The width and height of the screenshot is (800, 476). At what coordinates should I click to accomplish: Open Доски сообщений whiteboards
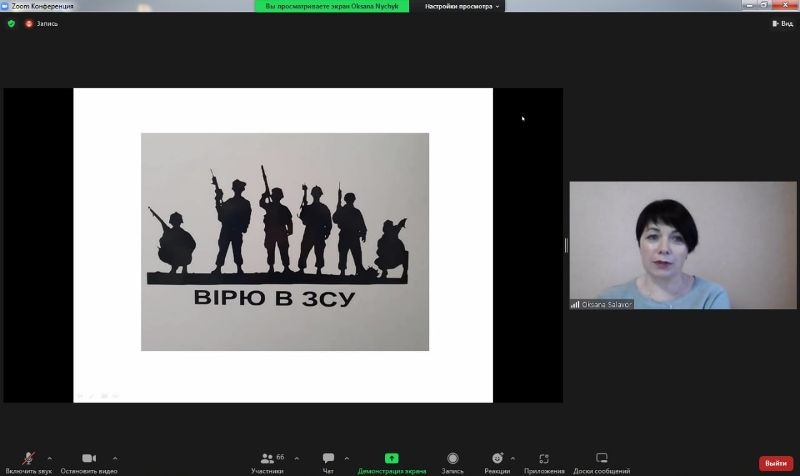(x=602, y=463)
